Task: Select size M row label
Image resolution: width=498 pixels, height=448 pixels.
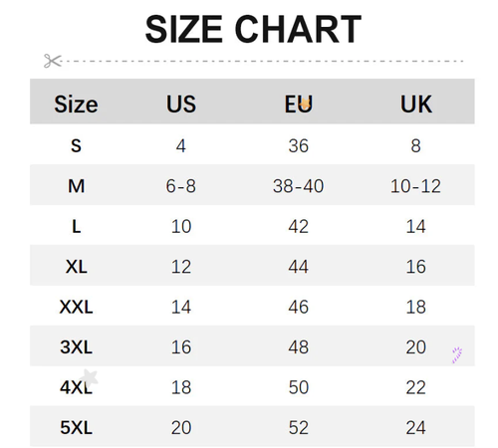Action: point(77,186)
